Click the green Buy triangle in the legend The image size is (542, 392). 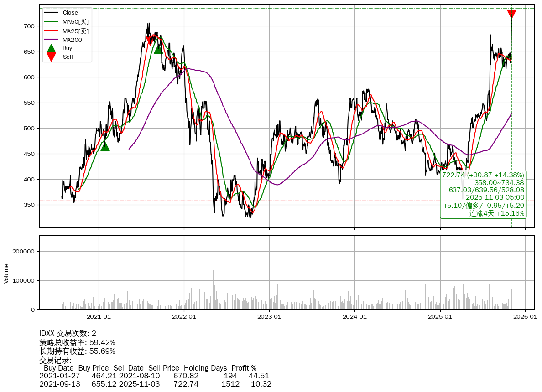[x=52, y=48]
